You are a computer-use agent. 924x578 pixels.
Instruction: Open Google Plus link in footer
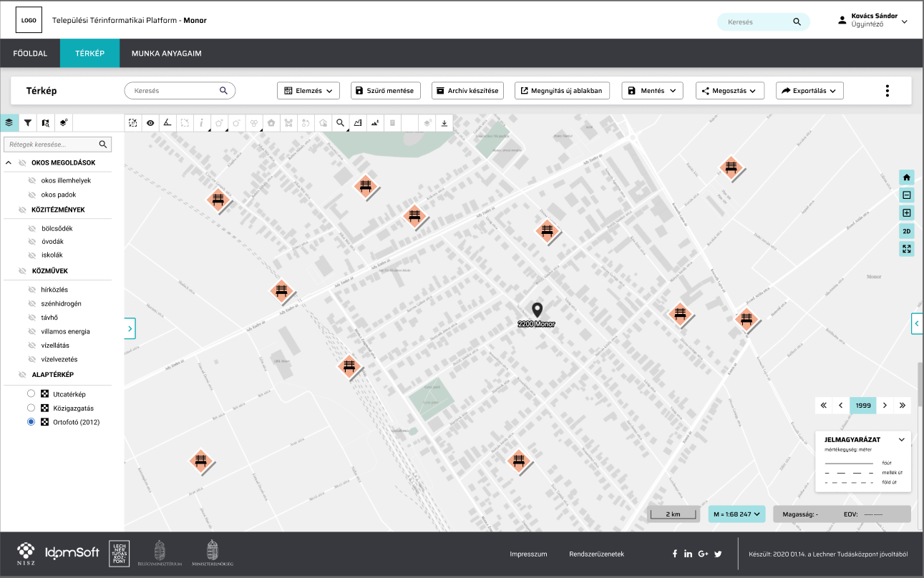[x=703, y=554]
